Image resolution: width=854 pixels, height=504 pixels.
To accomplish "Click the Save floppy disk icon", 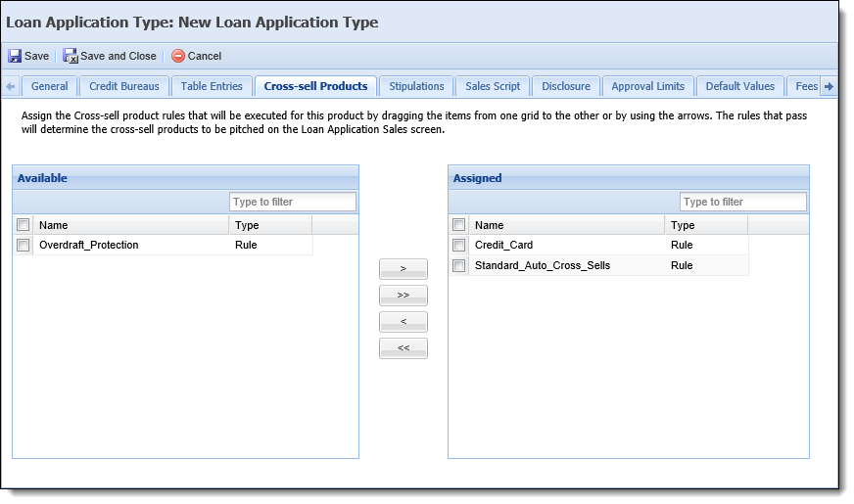I will pos(15,56).
